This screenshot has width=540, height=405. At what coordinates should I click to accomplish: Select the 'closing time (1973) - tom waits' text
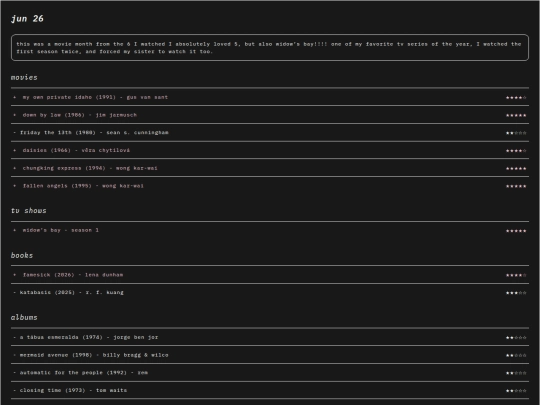[x=73, y=391]
